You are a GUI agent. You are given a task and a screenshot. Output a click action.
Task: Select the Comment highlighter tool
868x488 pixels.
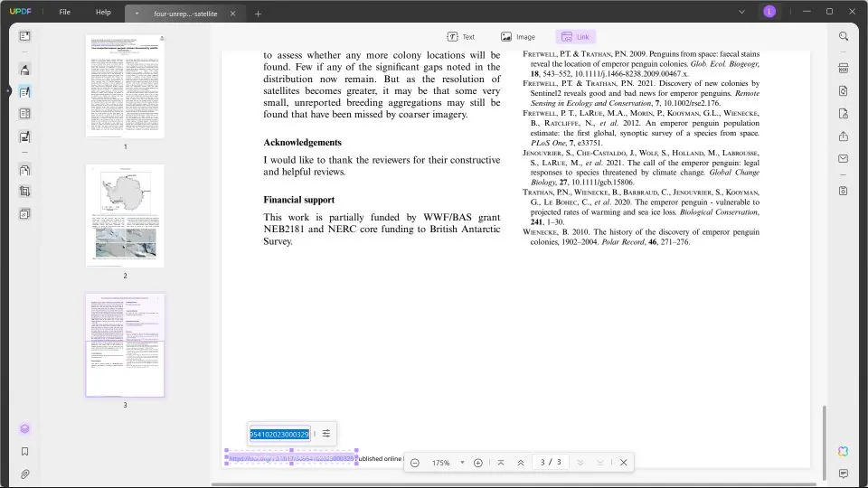tap(24, 70)
